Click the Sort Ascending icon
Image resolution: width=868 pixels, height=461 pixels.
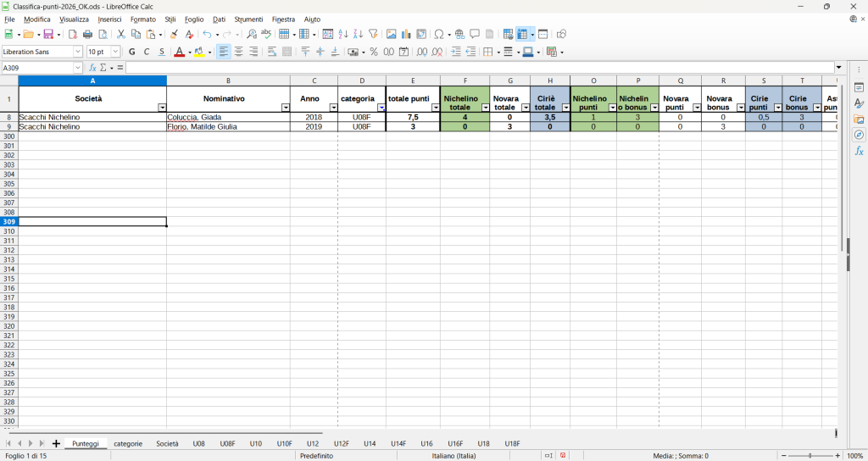coord(343,35)
